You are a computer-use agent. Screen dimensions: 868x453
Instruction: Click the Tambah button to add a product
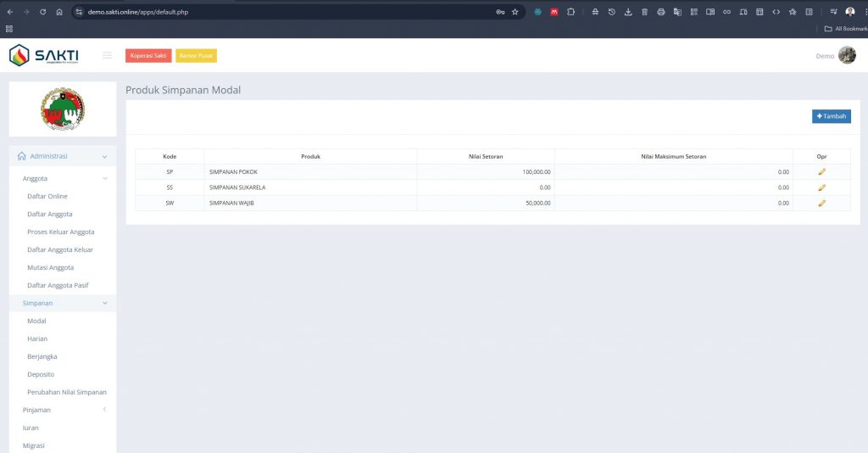tap(832, 116)
